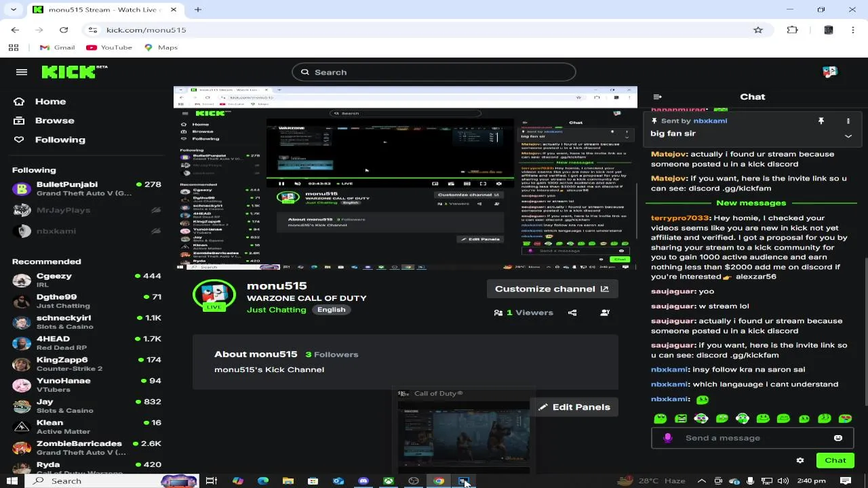
Task: Bookmark this page with the star icon
Action: [x=758, y=30]
